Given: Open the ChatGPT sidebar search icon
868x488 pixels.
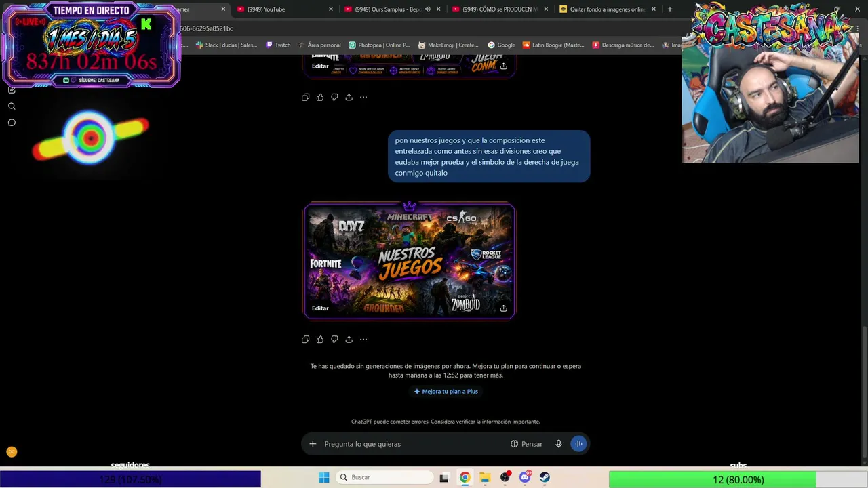Looking at the screenshot, I should pyautogui.click(x=12, y=106).
